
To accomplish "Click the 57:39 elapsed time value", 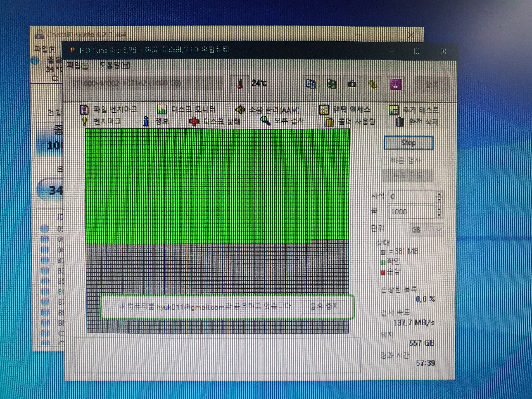I will pos(425,363).
